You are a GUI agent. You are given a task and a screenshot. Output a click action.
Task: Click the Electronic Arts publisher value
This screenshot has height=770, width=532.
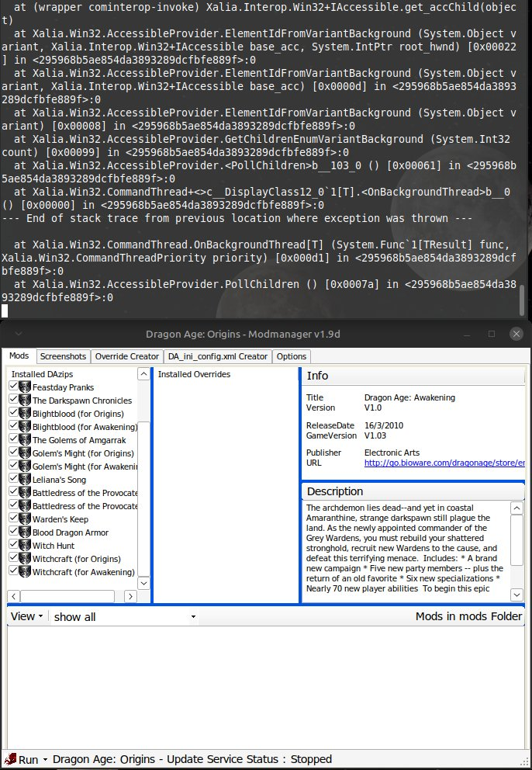click(392, 453)
